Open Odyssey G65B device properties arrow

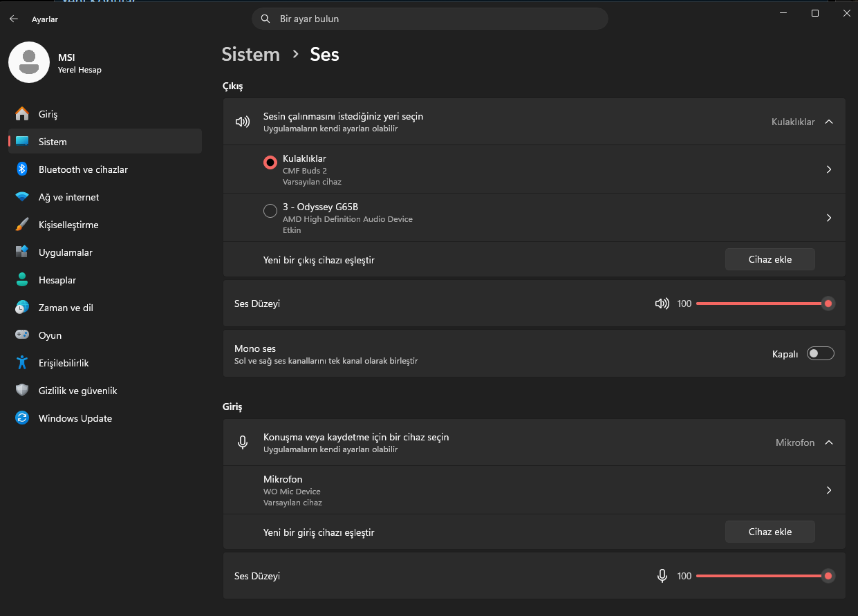(829, 218)
